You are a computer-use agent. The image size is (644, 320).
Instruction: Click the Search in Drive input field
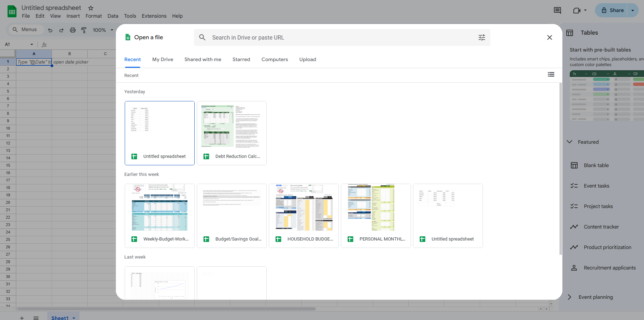[x=339, y=37]
